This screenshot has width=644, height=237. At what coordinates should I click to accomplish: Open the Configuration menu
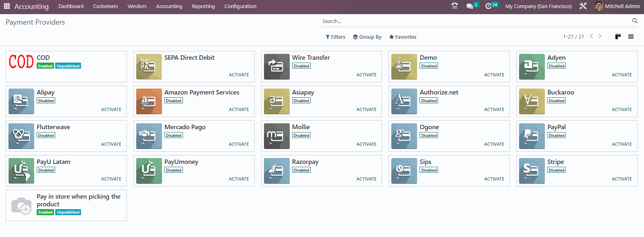(x=240, y=6)
